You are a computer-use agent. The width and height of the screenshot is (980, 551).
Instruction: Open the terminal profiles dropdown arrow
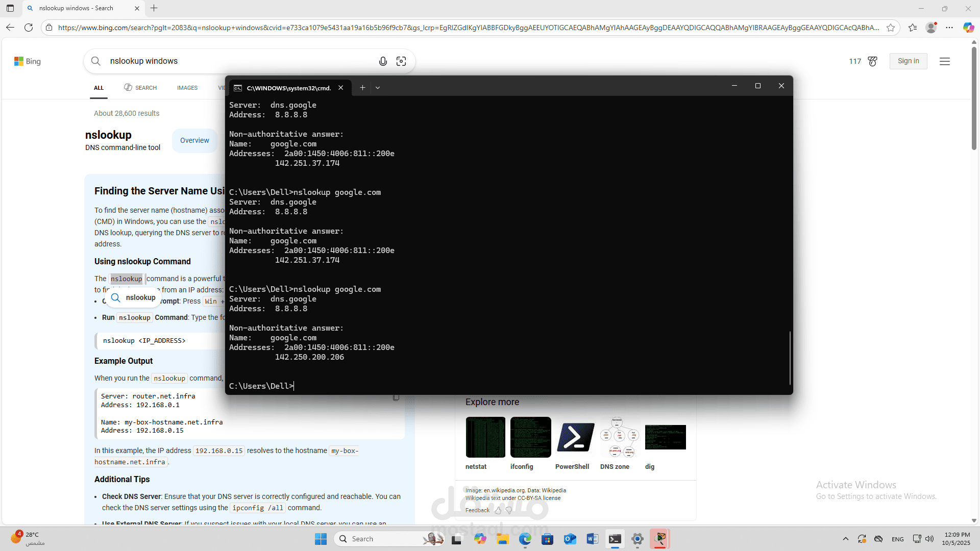[x=378, y=88]
